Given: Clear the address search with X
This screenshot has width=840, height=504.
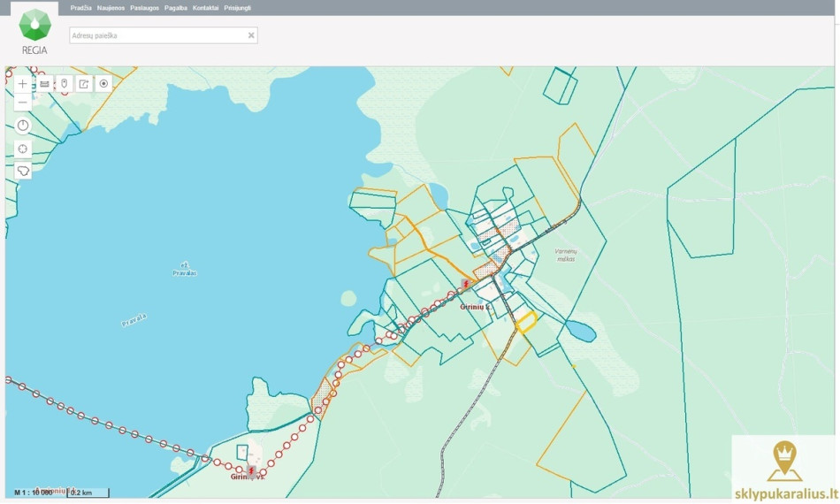Looking at the screenshot, I should 251,35.
